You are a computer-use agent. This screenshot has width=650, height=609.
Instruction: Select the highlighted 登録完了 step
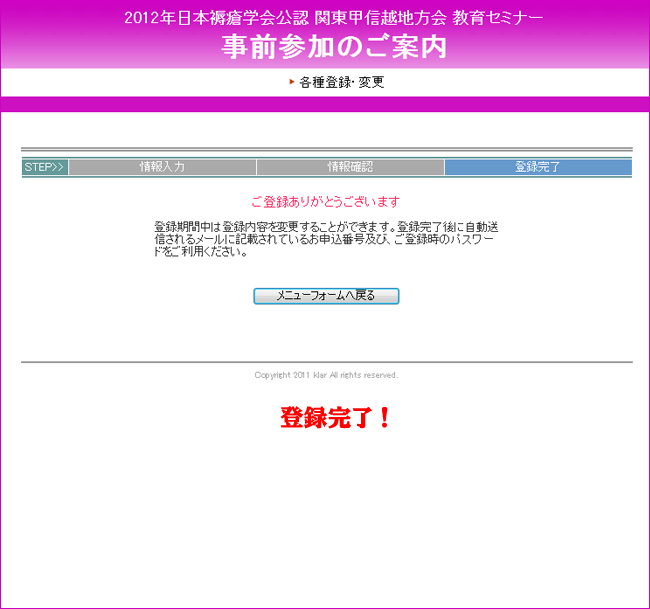[x=537, y=167]
